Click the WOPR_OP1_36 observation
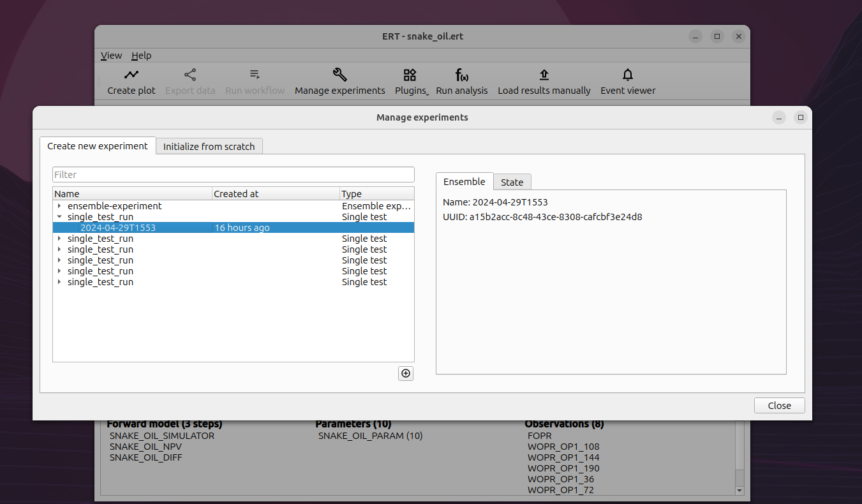The width and height of the screenshot is (862, 504). (x=561, y=479)
